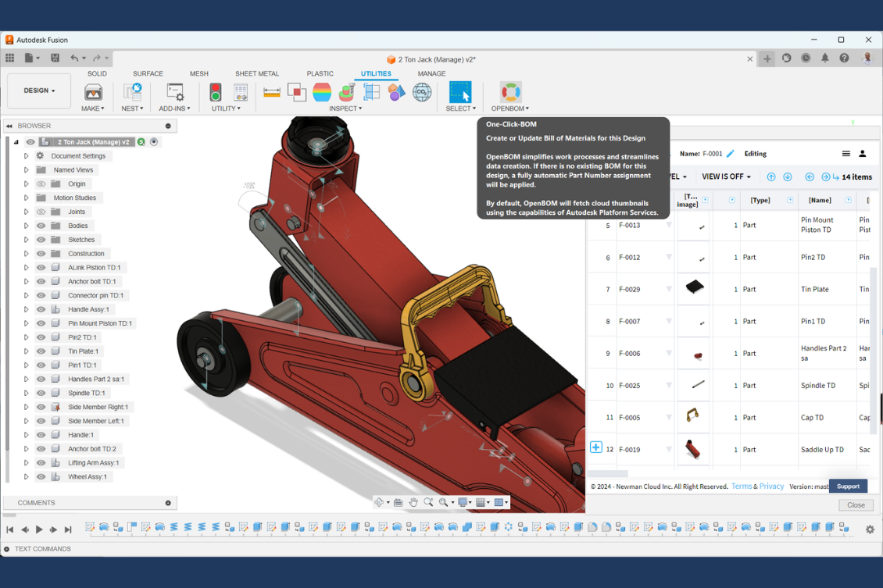This screenshot has height=588, width=883.
Task: Open the data panel grid icon
Action: [x=9, y=57]
